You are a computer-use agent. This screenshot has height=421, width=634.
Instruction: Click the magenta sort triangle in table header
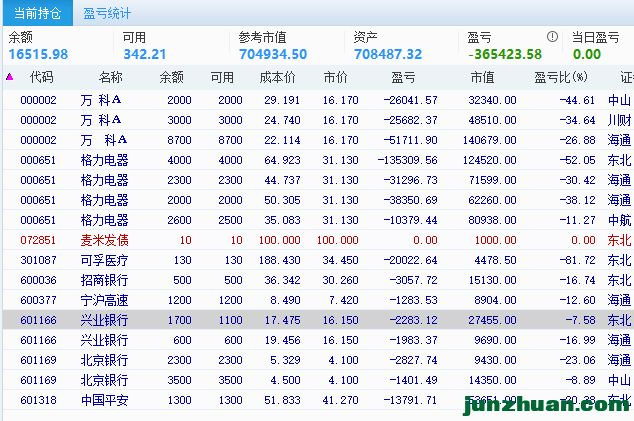tap(10, 76)
